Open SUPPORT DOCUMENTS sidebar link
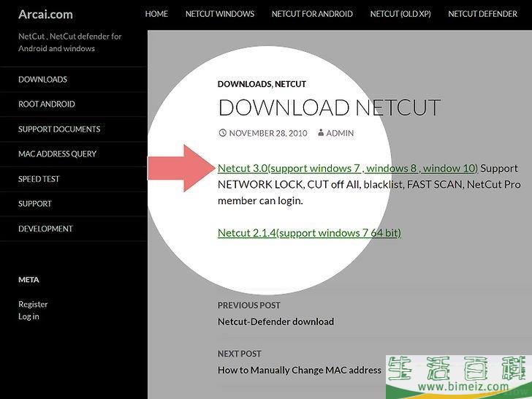This screenshot has height=399, width=532. click(x=59, y=129)
